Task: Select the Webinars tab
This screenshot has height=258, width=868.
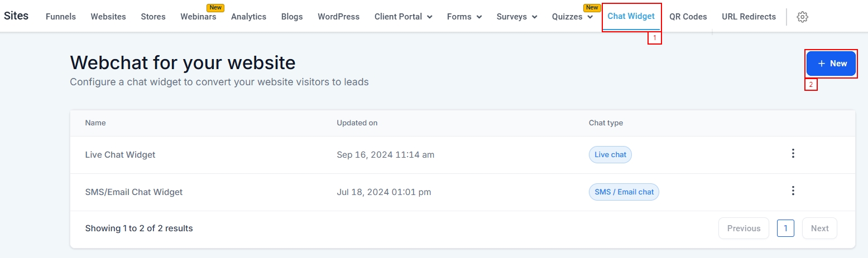Action: click(x=198, y=17)
